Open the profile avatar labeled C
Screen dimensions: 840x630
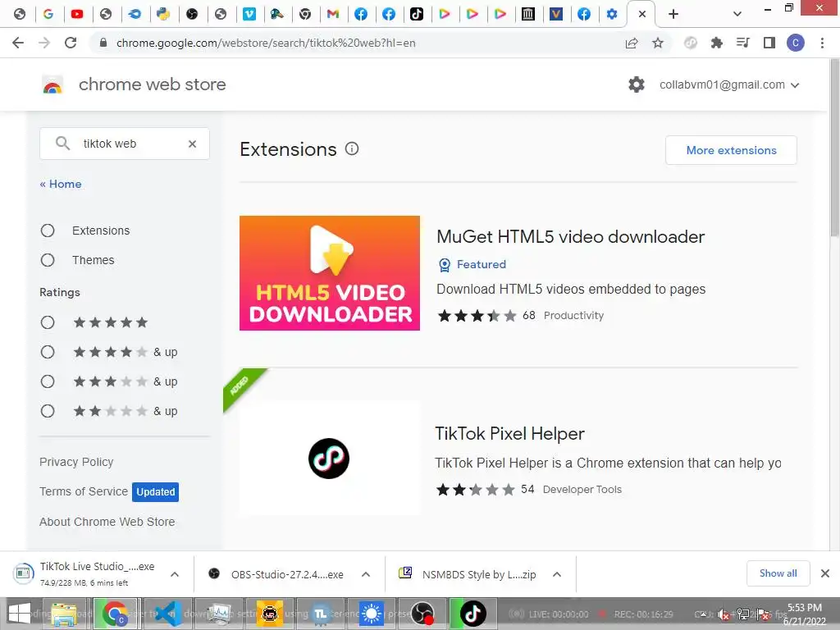coord(796,43)
